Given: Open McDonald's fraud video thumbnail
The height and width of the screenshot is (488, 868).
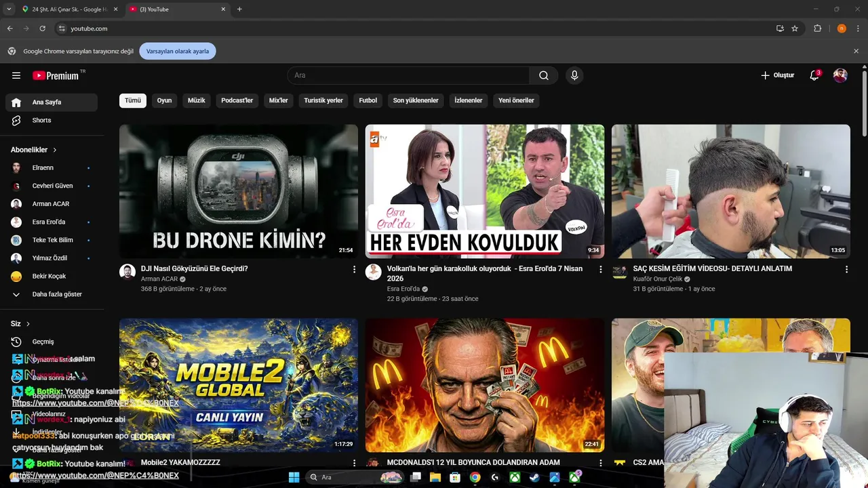Looking at the screenshot, I should tap(485, 385).
